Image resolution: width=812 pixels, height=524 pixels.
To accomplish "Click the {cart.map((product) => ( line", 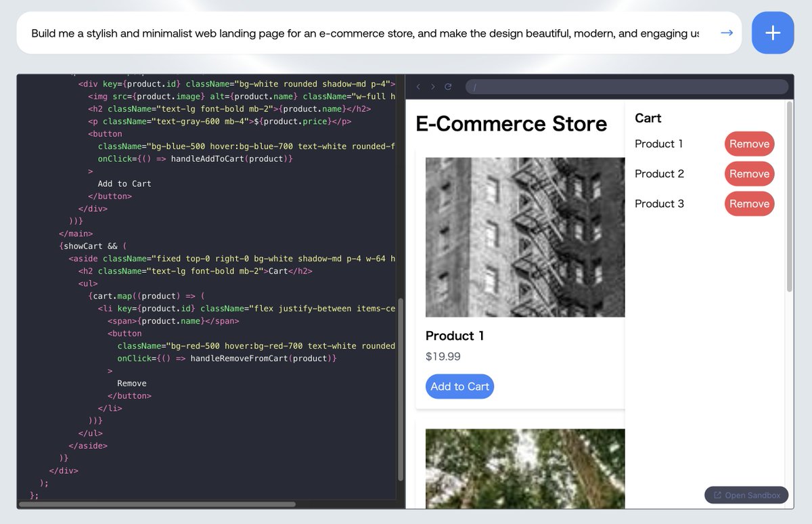I will tap(146, 296).
